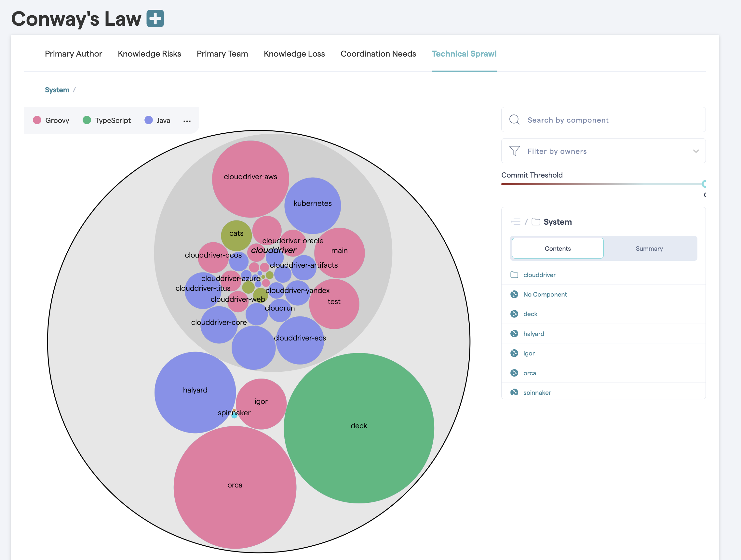Click the back-navigation icon beside System folder

point(515,222)
